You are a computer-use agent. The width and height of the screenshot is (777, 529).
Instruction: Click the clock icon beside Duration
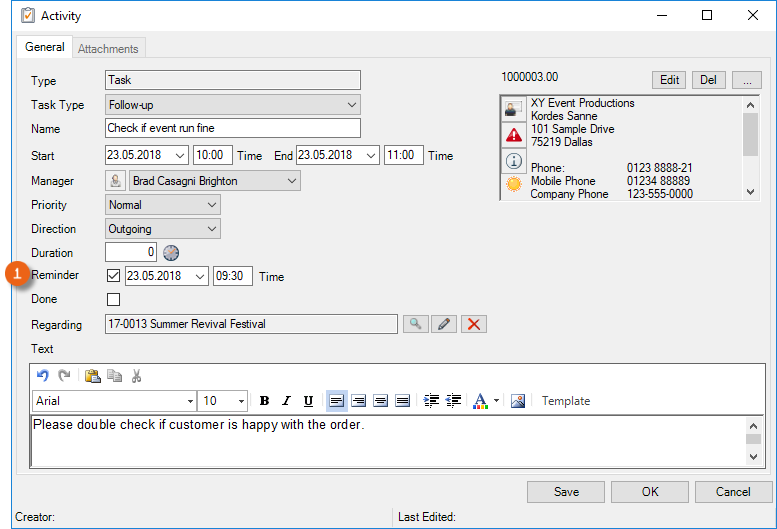[x=171, y=253]
